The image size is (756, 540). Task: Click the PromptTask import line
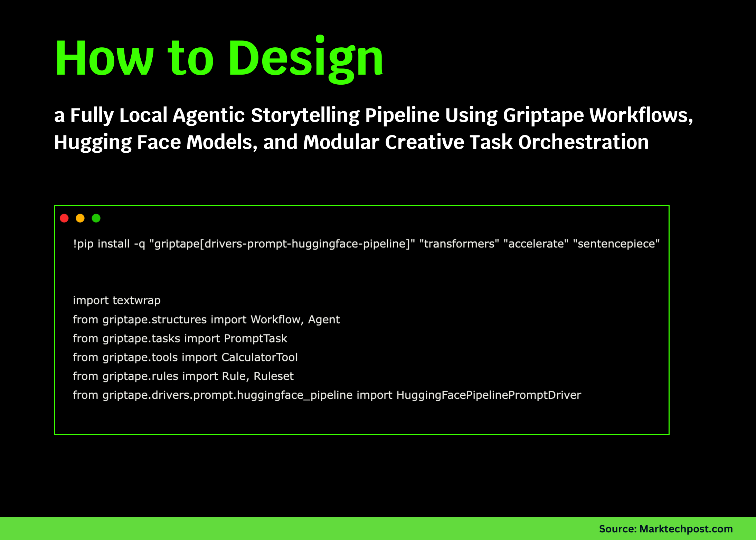click(180, 338)
